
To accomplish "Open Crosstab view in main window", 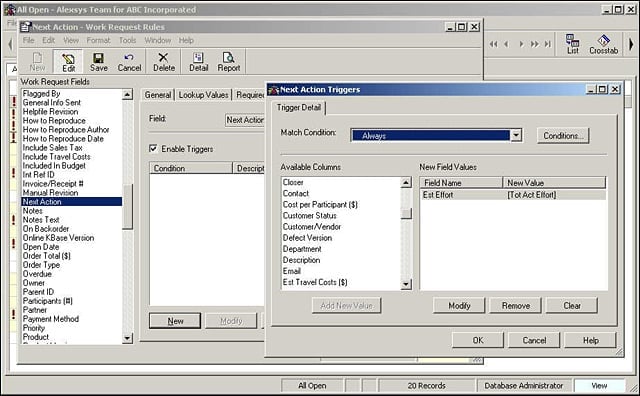I will [603, 44].
